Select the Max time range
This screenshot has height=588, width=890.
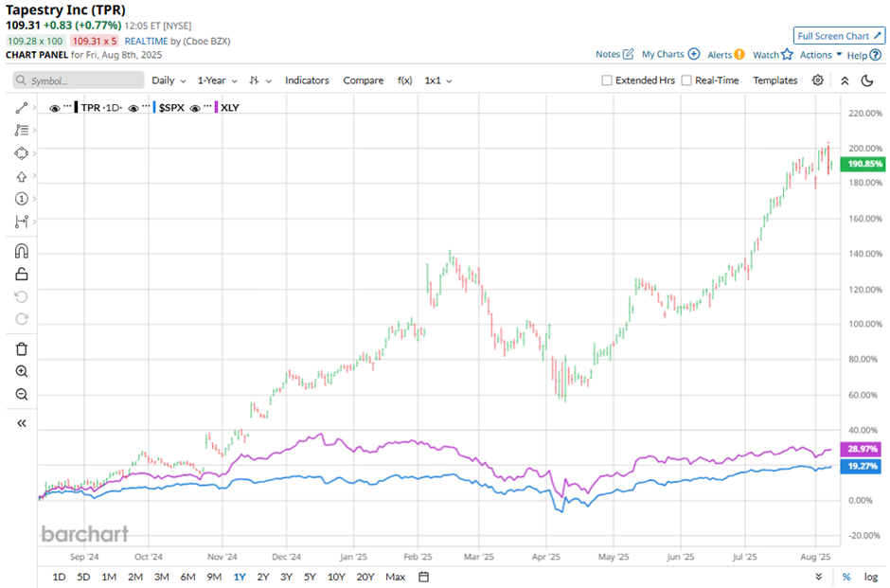tap(396, 577)
